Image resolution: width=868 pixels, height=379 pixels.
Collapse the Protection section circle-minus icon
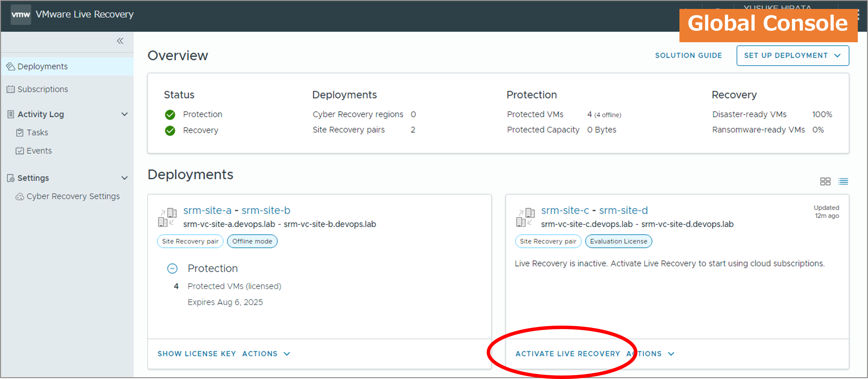172,269
